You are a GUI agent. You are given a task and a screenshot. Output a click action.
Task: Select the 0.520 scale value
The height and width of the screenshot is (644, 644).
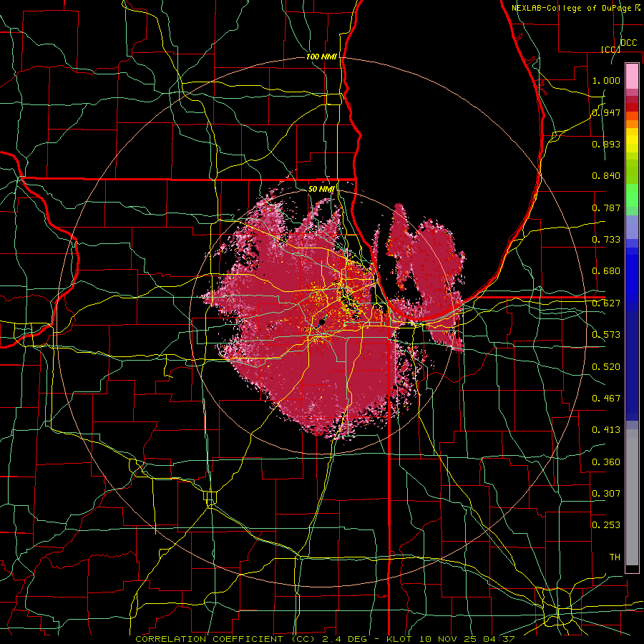pos(606,367)
